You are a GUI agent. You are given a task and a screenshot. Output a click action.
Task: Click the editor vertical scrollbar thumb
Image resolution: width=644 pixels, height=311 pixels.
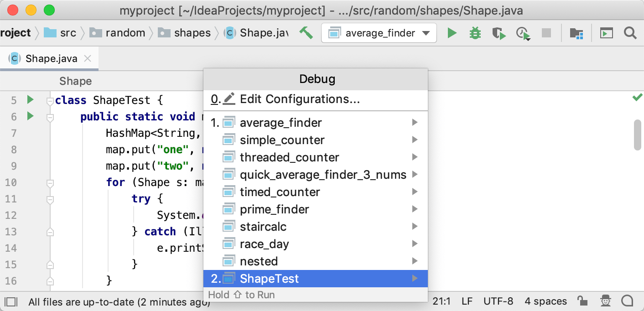(x=638, y=135)
